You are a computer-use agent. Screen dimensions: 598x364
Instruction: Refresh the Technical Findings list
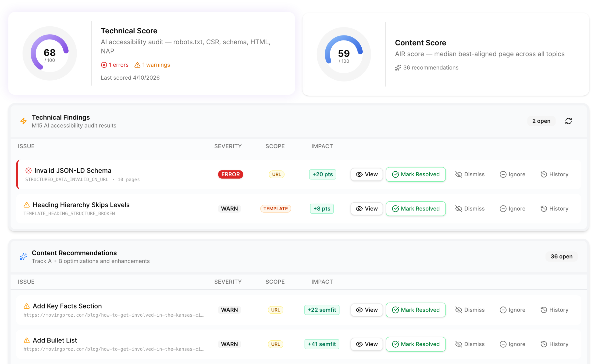coord(568,121)
